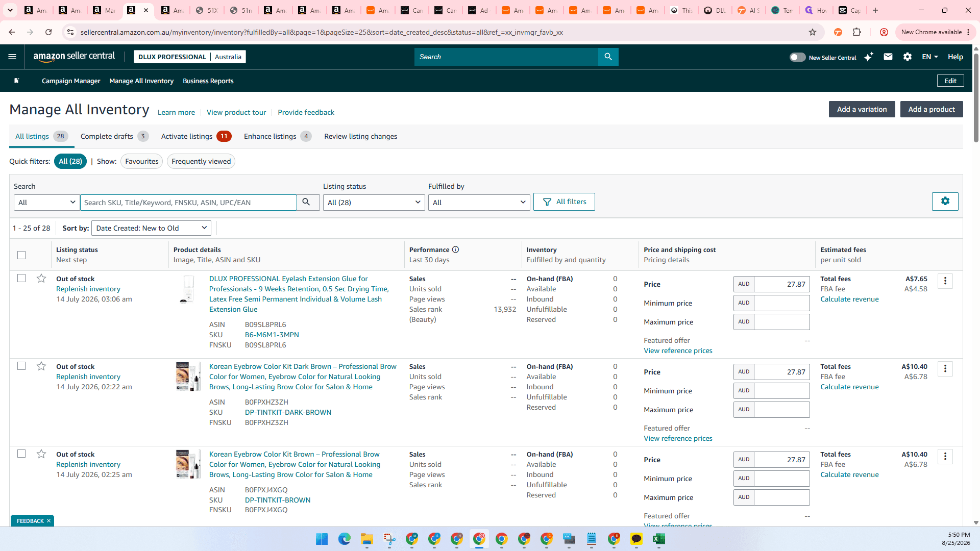Open the messages mail icon
This screenshot has width=980, height=551.
pos(888,57)
